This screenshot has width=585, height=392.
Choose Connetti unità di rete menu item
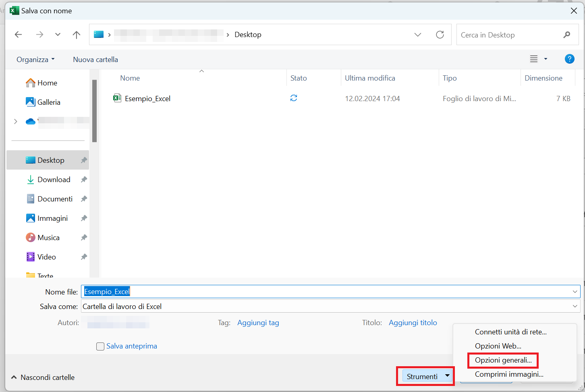point(511,332)
